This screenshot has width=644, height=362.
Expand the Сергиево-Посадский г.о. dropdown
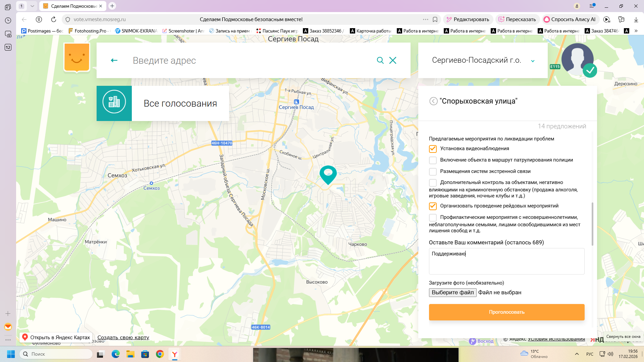[533, 61]
